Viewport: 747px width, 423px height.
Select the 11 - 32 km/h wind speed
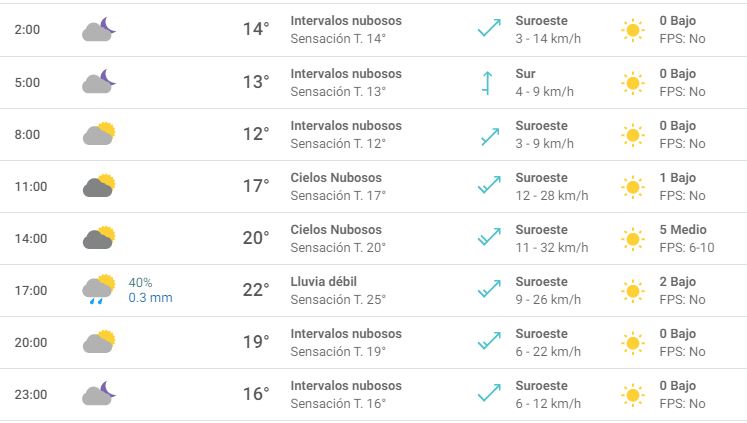(552, 248)
